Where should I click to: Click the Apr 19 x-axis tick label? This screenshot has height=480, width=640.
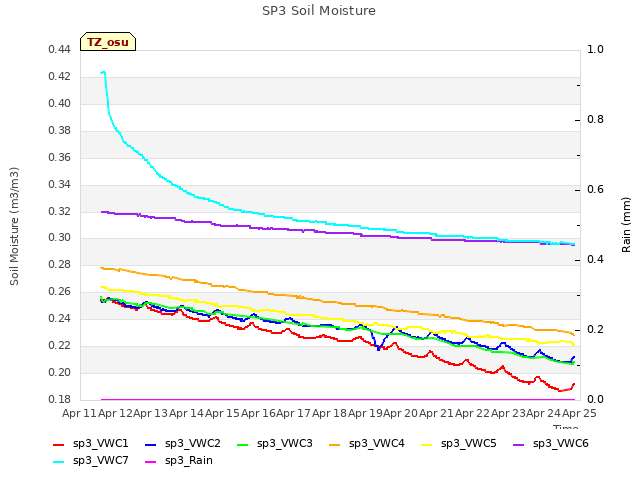(365, 413)
